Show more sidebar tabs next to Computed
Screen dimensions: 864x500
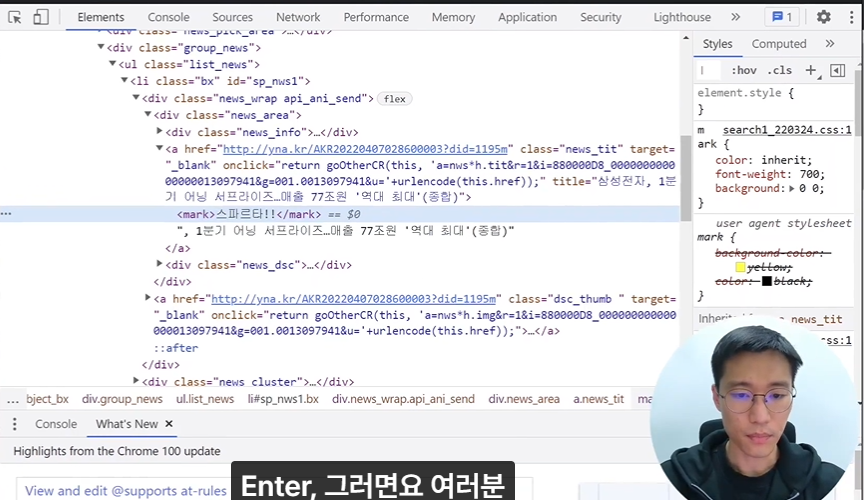[x=830, y=44]
